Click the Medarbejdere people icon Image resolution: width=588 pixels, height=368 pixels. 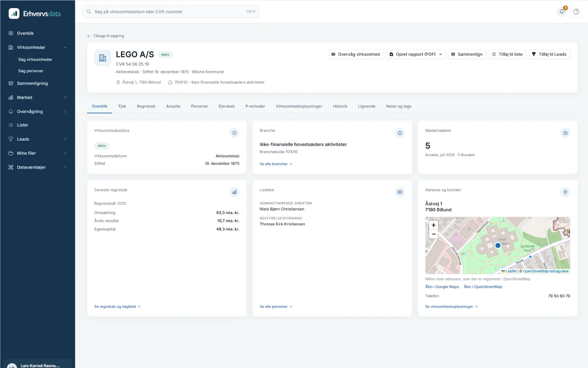[x=565, y=133]
